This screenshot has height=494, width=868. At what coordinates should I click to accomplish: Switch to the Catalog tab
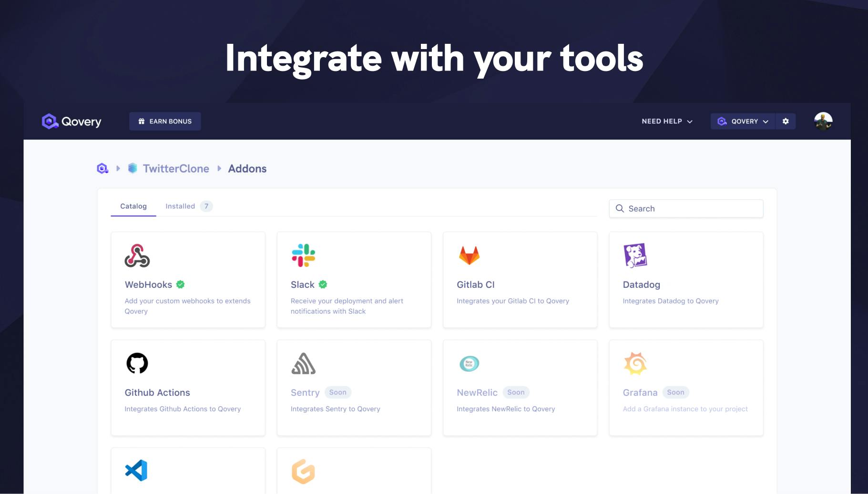133,206
